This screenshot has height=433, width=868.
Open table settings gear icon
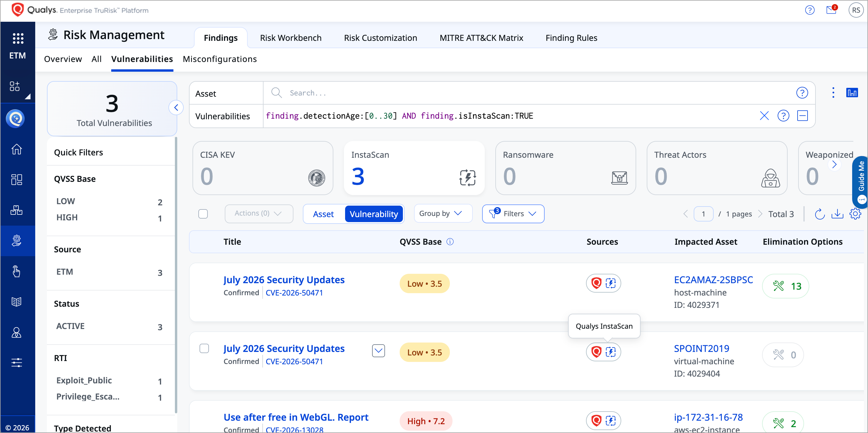click(x=855, y=214)
